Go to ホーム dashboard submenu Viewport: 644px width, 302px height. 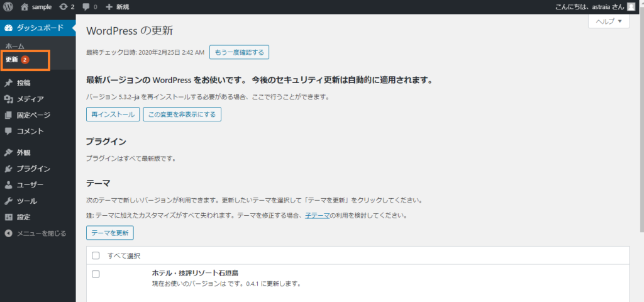pyautogui.click(x=15, y=47)
